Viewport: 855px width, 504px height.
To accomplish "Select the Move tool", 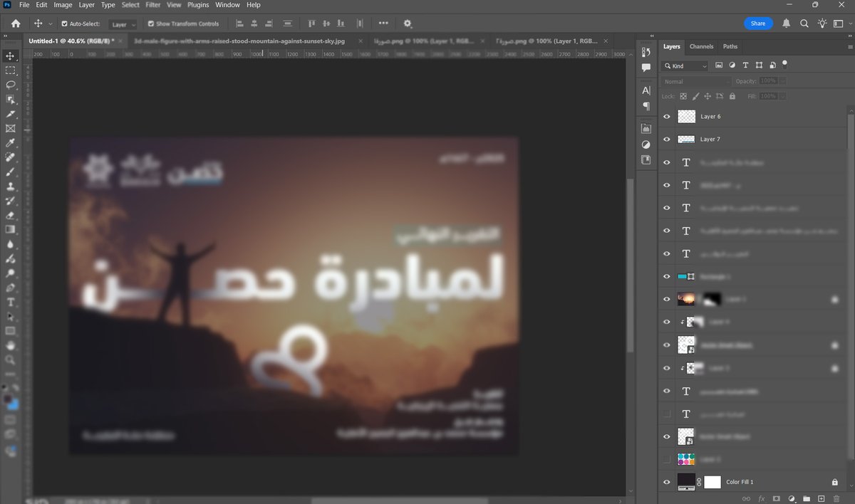I will pyautogui.click(x=10, y=55).
